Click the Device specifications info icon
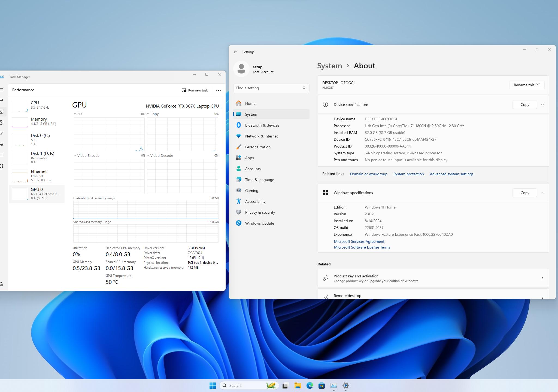The width and height of the screenshot is (558, 392). [x=325, y=105]
